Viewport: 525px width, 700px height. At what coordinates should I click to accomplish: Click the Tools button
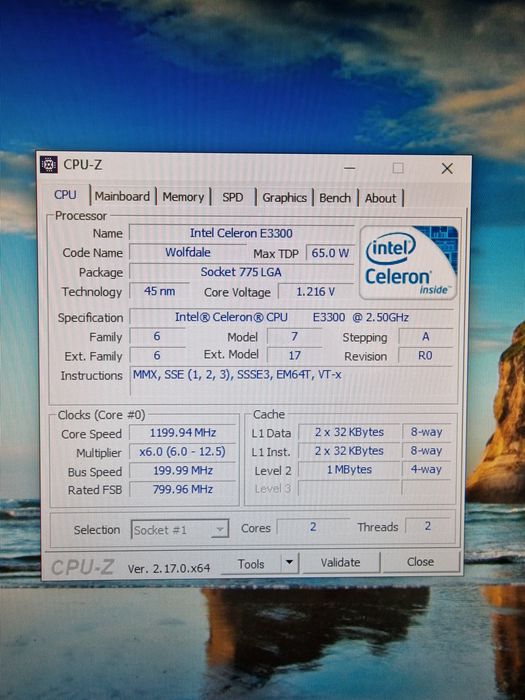[251, 564]
